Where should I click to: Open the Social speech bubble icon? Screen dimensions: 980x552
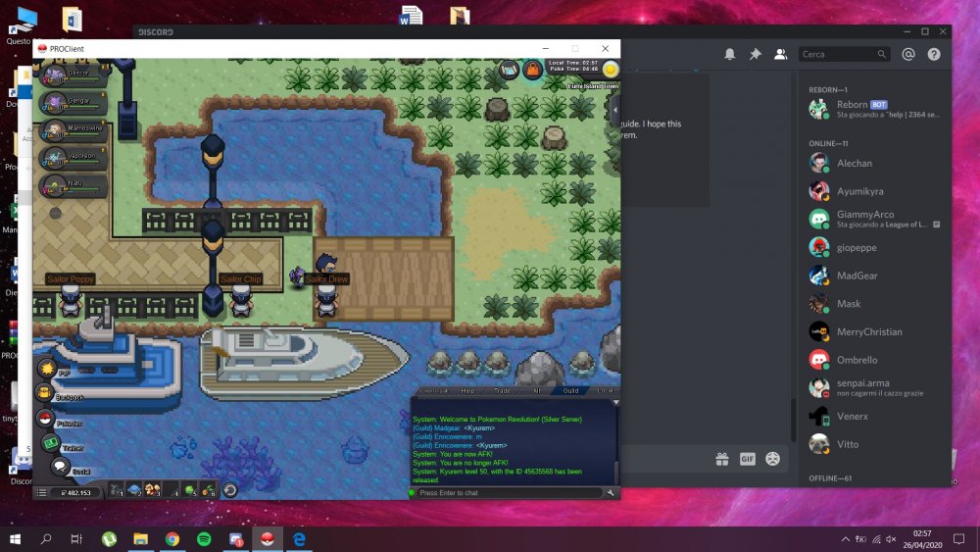click(x=59, y=468)
